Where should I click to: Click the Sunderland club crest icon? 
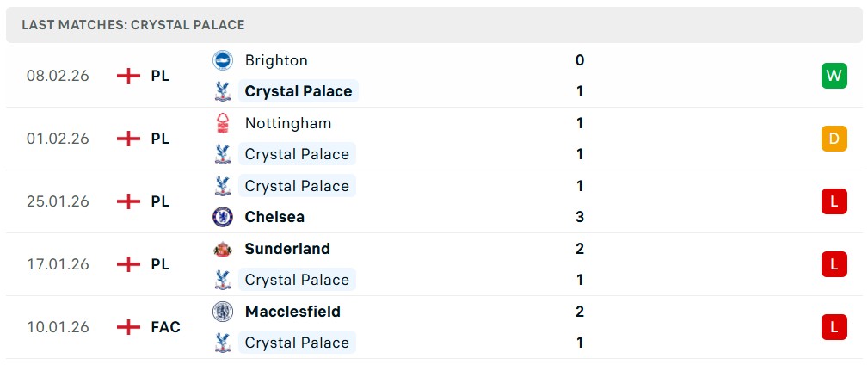click(223, 249)
